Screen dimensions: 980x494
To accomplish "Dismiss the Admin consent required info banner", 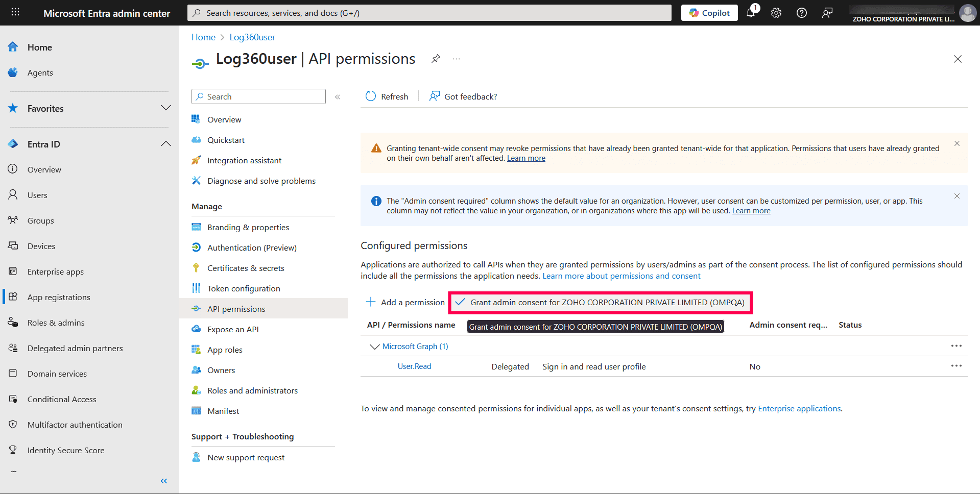I will click(x=957, y=195).
